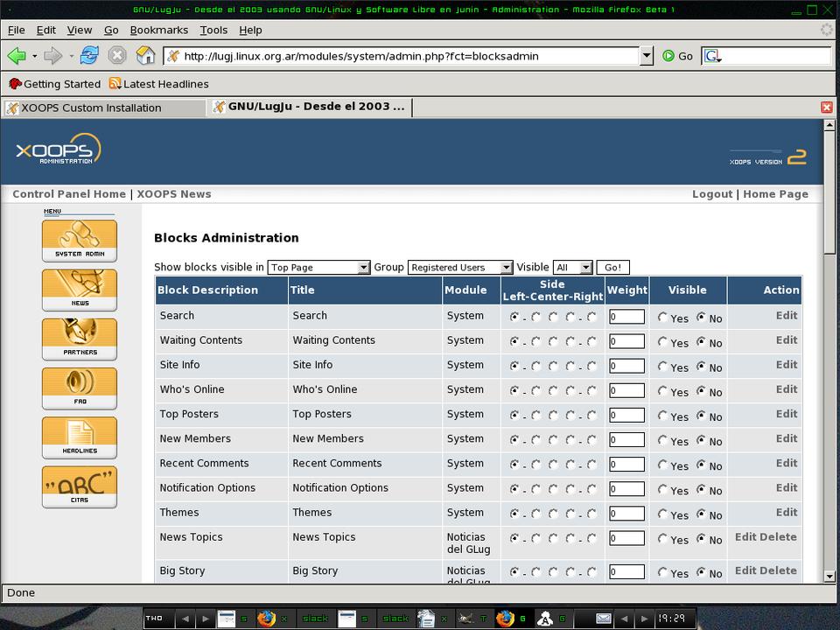This screenshot has height=630, width=840.
Task: Open the Registered Users group dropdown
Action: pos(460,268)
